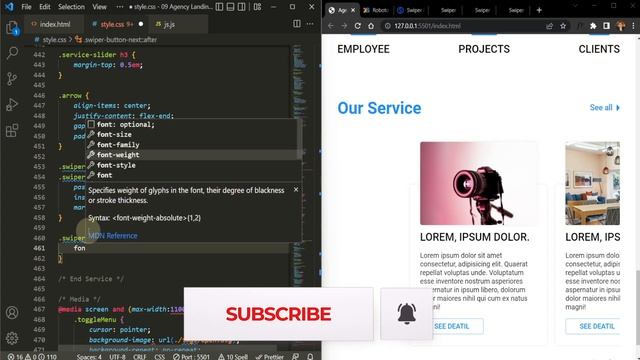Viewport: 640px width, 360px height.
Task: Toggle the browser side panel icon
Action: click(x=607, y=26)
